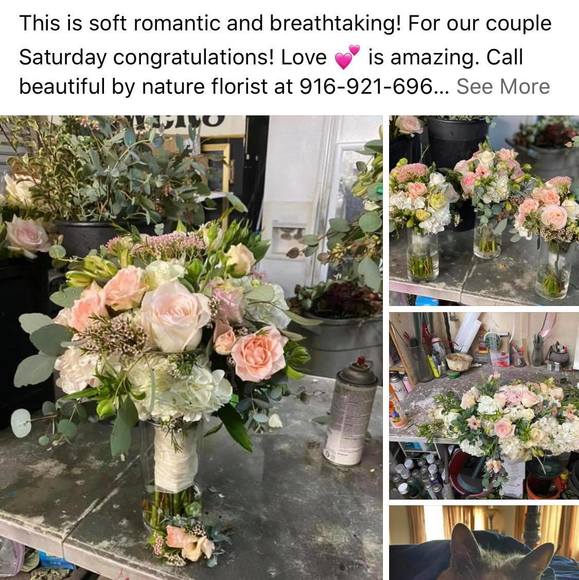The width and height of the screenshot is (579, 580).
Task: Click the middle bouquet in three-bouquet photo
Action: [489, 180]
